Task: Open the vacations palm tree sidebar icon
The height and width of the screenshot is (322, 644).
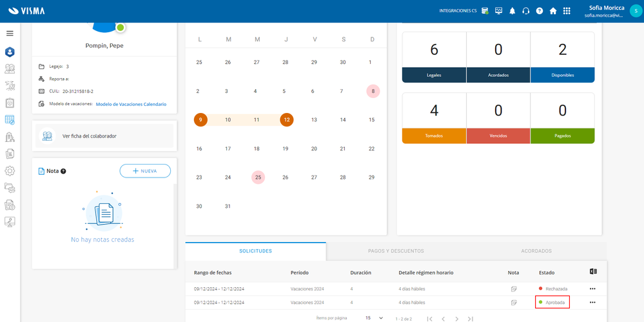Action: [x=10, y=86]
